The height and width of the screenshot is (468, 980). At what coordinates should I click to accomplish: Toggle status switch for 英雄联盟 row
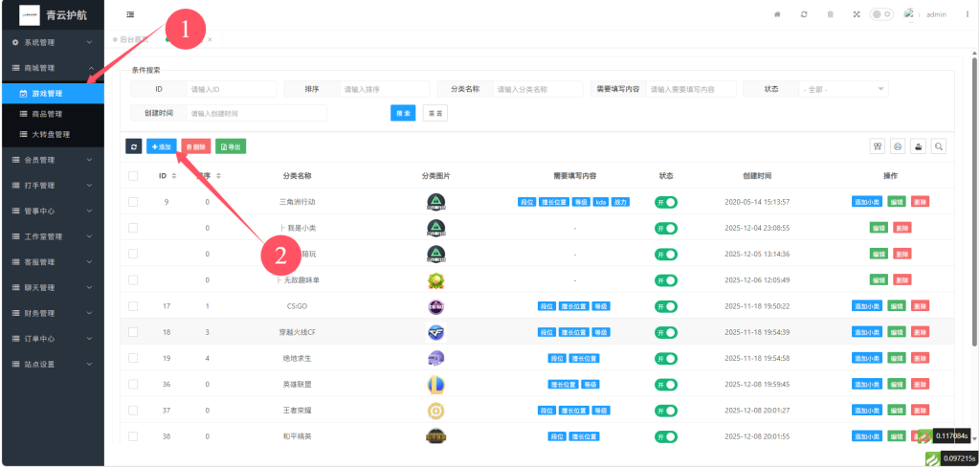pyautogui.click(x=666, y=385)
